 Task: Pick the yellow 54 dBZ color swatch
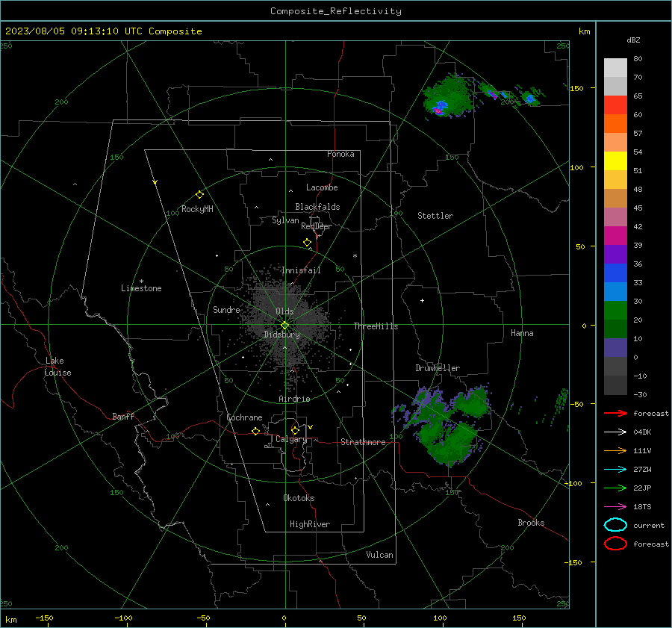(x=615, y=161)
